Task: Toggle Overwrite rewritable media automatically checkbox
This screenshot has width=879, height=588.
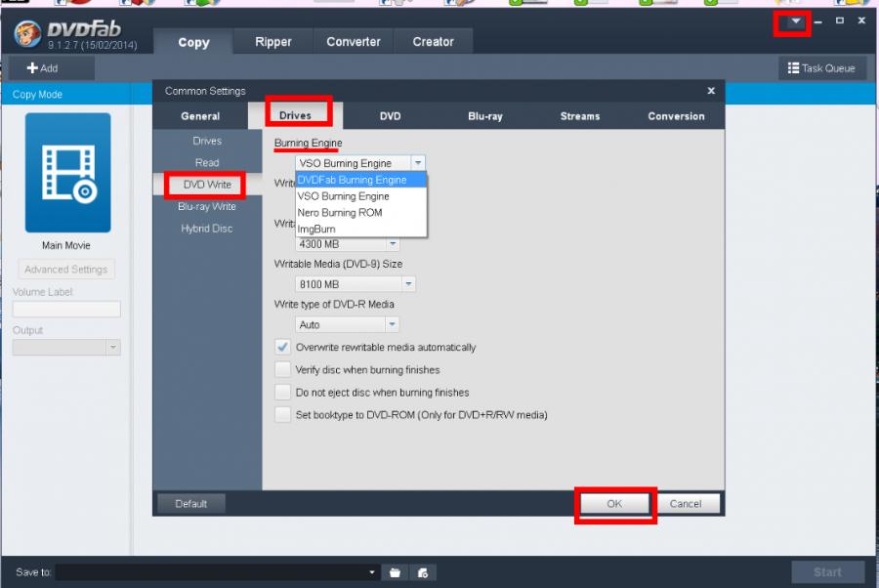Action: 282,347
